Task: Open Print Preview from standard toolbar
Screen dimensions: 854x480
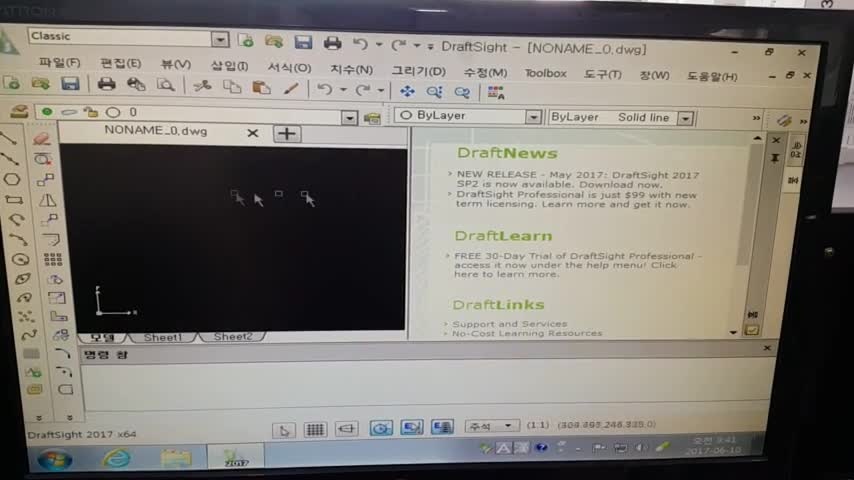Action: 165,85
